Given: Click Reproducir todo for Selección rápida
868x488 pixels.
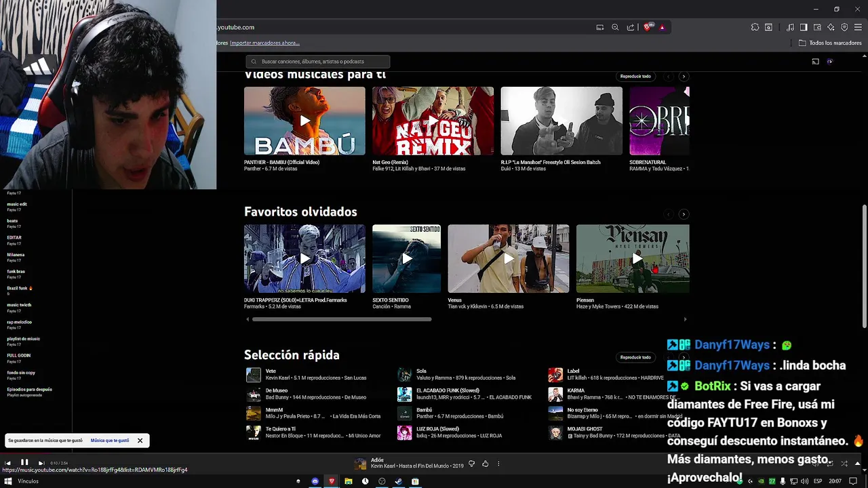Looking at the screenshot, I should pyautogui.click(x=635, y=357).
